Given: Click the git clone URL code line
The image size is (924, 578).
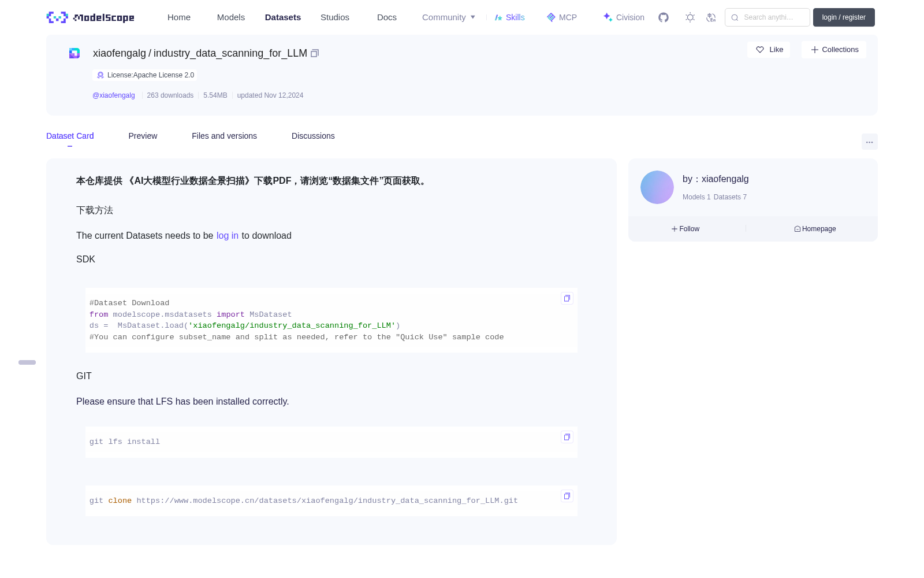Looking at the screenshot, I should point(304,501).
